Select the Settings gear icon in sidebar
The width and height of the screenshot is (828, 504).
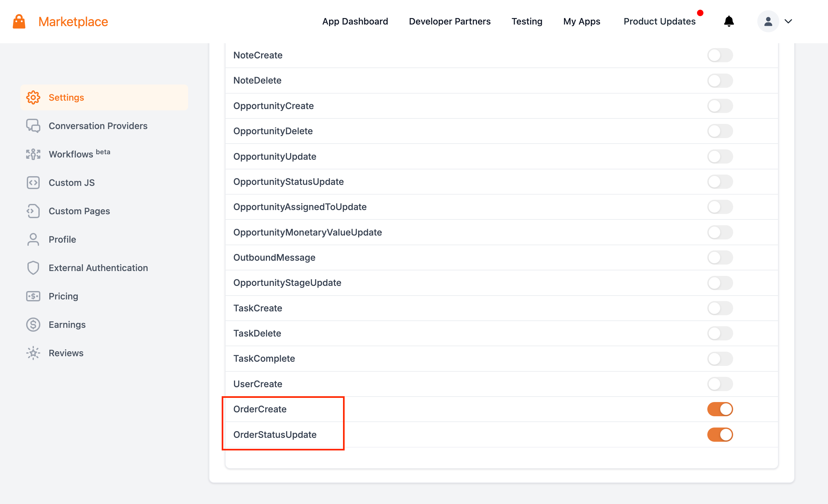[33, 97]
